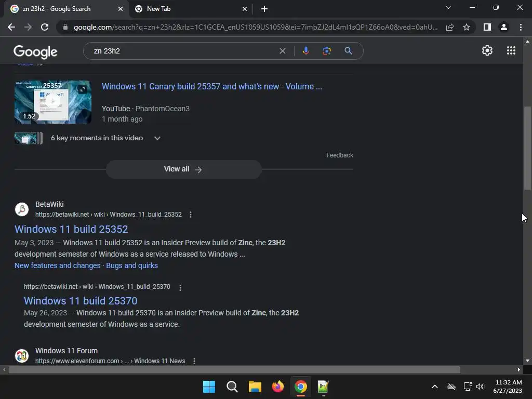Click scroll right arrow on horizontal scrollbar
The image size is (532, 399).
(519, 369)
